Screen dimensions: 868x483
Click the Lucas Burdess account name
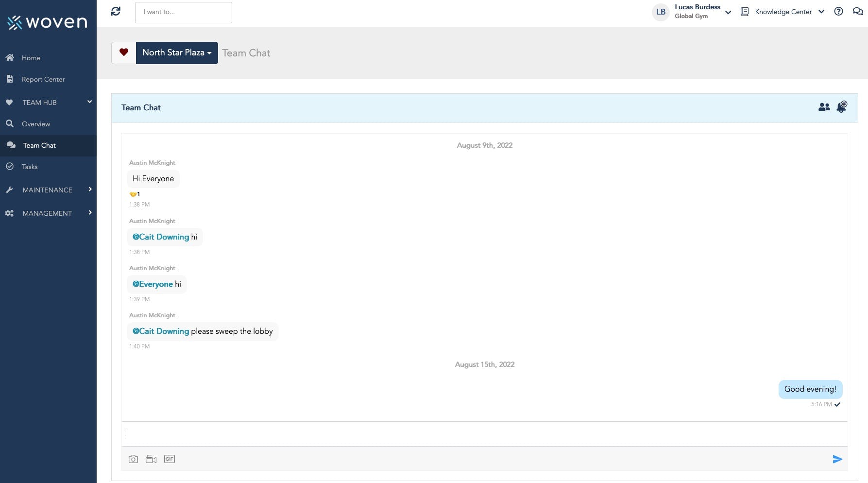pyautogui.click(x=697, y=7)
